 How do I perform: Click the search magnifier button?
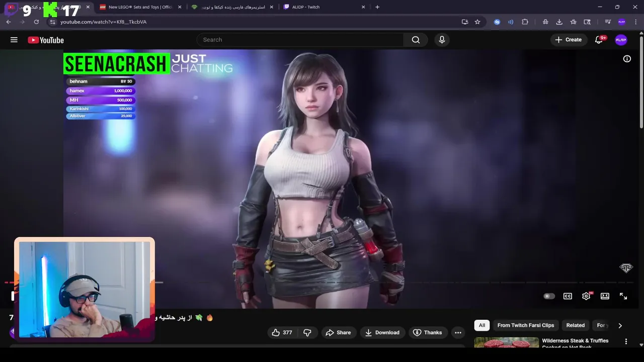click(416, 40)
